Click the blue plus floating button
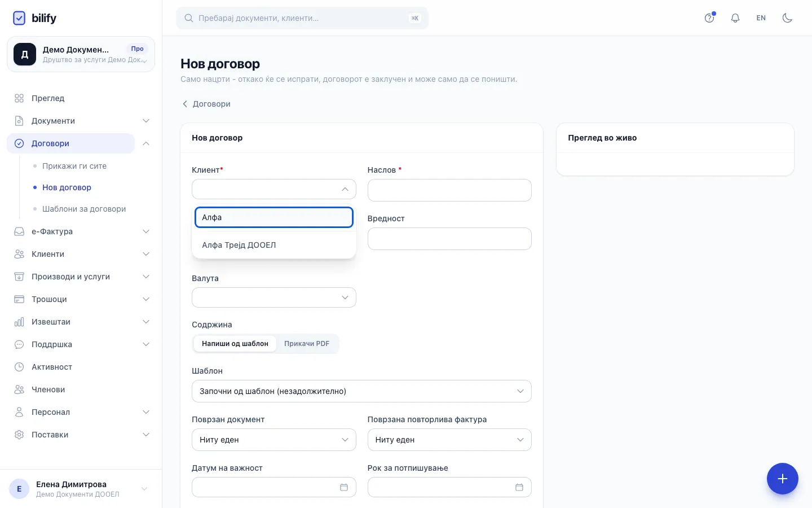812x508 pixels. pos(782,479)
